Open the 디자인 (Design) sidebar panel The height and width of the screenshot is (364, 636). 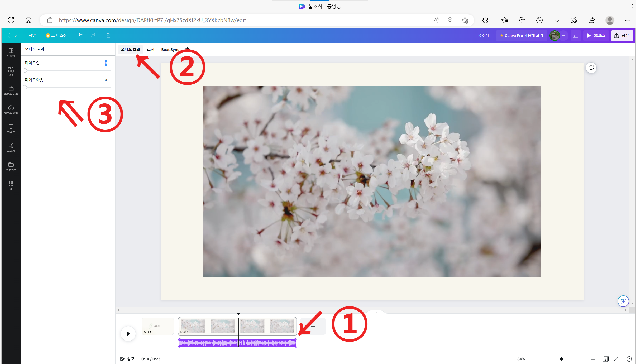click(11, 52)
